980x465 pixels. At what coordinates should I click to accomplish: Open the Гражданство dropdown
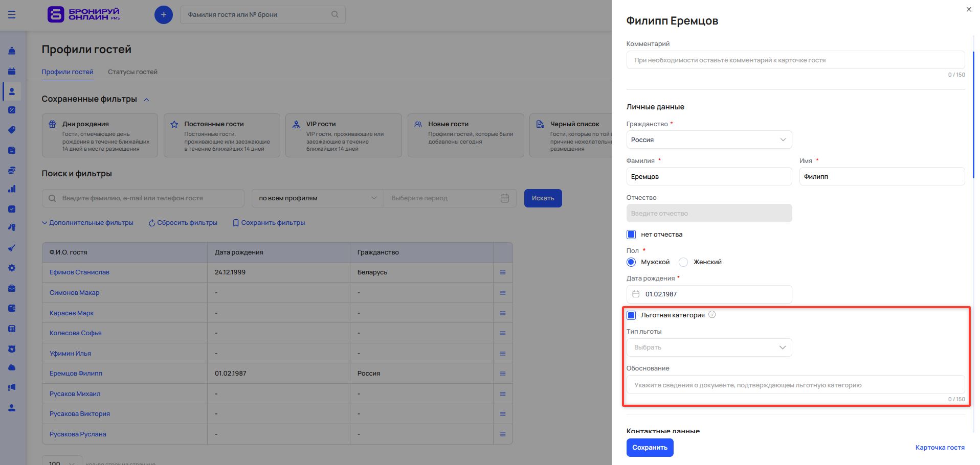click(709, 140)
